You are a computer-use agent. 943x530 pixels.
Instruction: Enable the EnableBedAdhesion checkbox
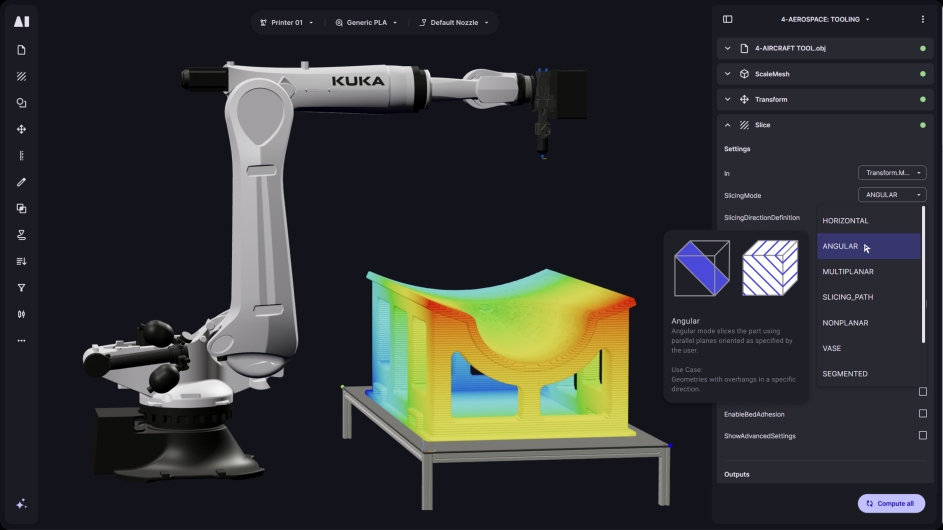[922, 413]
